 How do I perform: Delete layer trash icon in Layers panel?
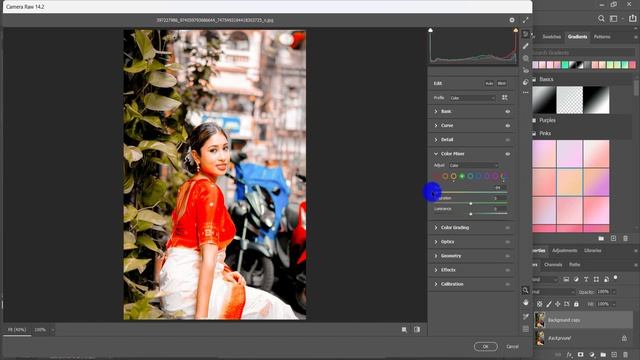625,355
